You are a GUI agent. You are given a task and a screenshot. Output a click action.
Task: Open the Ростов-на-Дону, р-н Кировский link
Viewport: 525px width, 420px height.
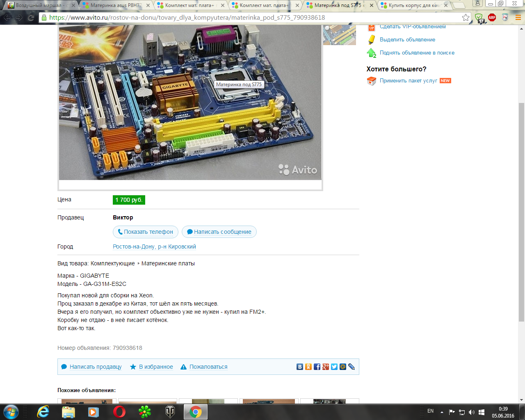tap(154, 247)
